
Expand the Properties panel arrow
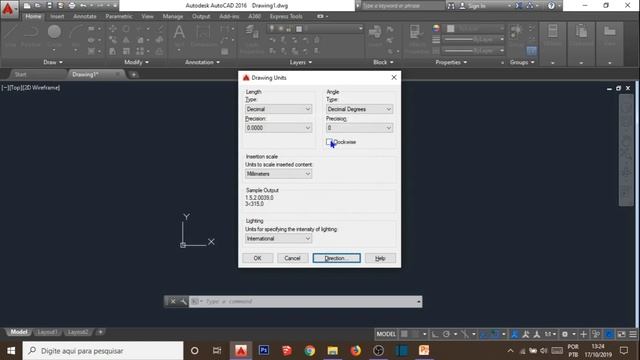point(465,62)
